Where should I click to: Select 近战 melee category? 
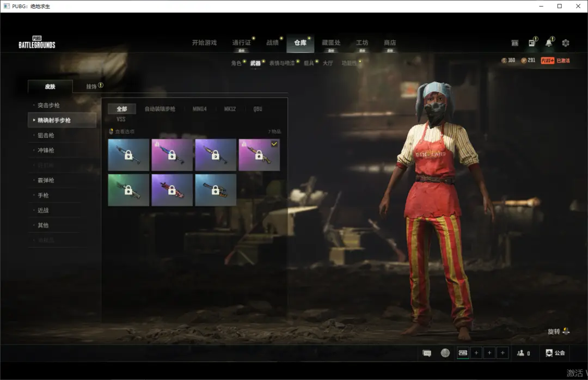[x=43, y=211]
